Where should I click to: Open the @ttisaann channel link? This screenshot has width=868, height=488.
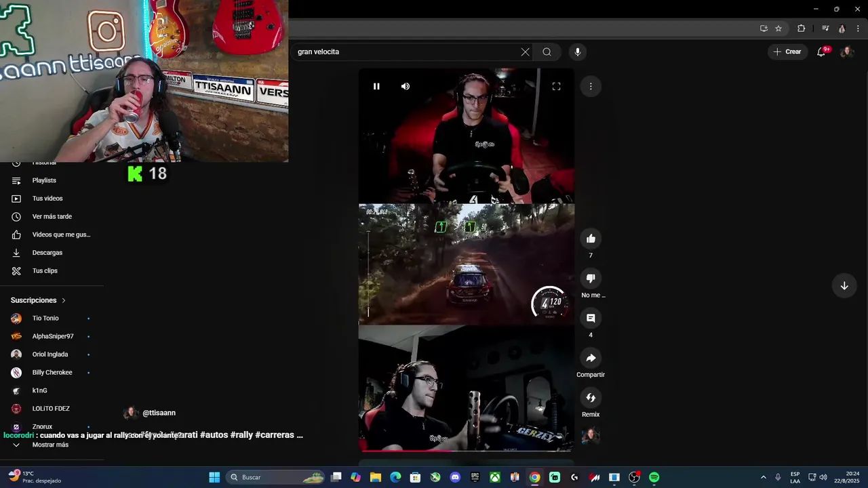159,413
